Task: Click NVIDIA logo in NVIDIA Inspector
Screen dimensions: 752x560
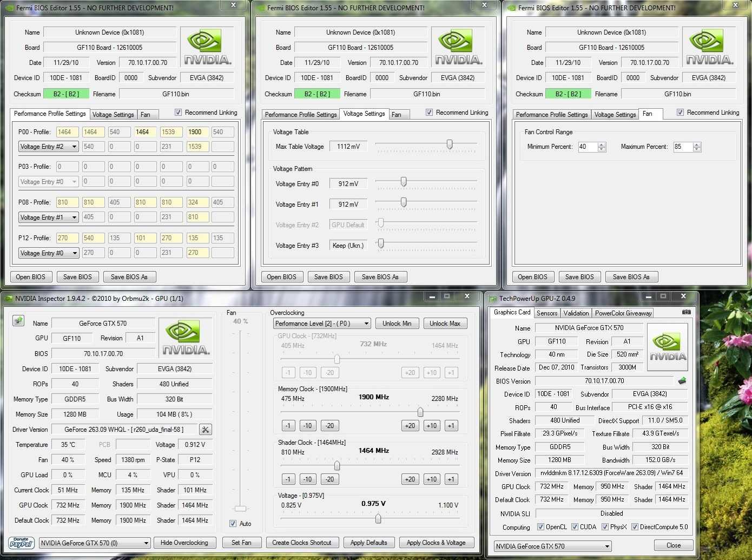Action: pos(186,338)
